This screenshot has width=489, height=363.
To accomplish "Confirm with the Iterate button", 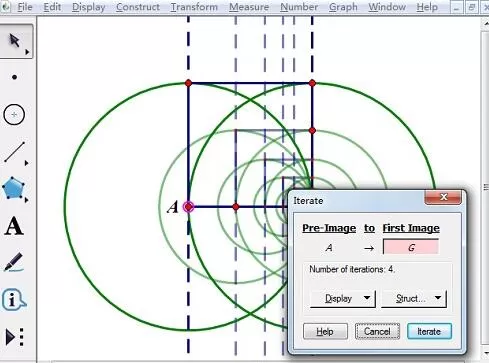I will pyautogui.click(x=429, y=332).
